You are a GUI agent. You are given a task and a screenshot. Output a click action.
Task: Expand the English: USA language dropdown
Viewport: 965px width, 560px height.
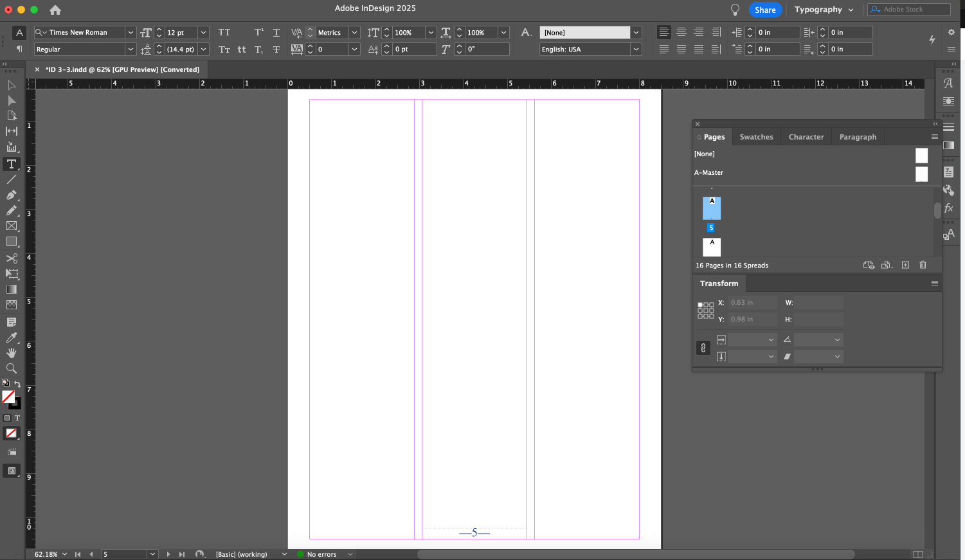click(x=636, y=50)
